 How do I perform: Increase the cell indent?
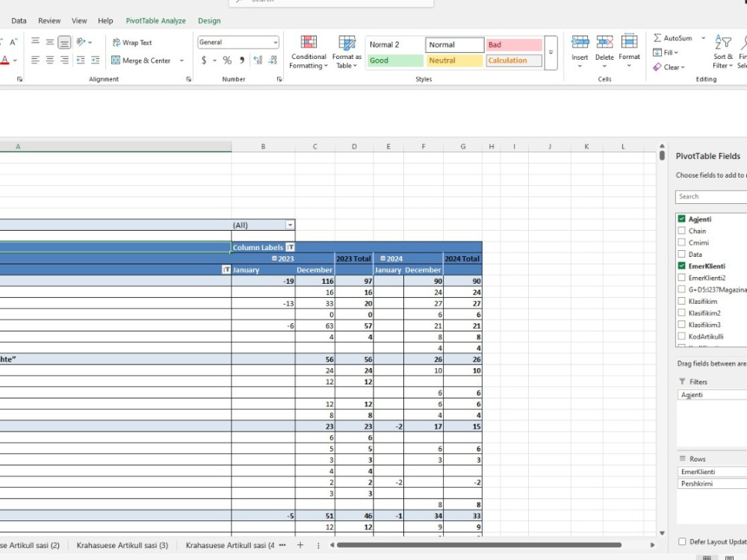(x=96, y=60)
